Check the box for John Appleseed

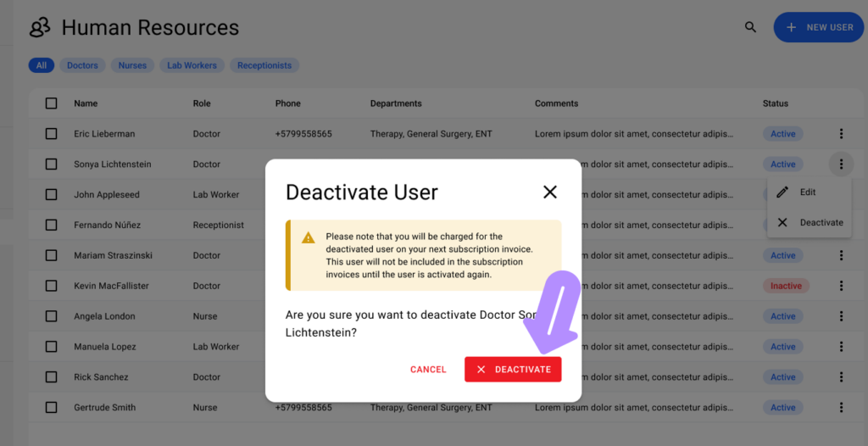tap(52, 194)
